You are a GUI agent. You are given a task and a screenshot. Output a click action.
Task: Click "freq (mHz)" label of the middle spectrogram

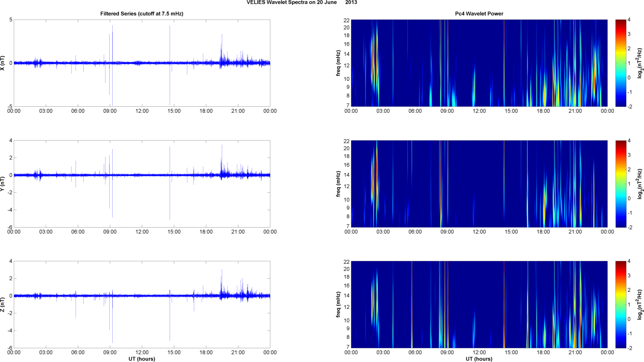[x=338, y=184]
